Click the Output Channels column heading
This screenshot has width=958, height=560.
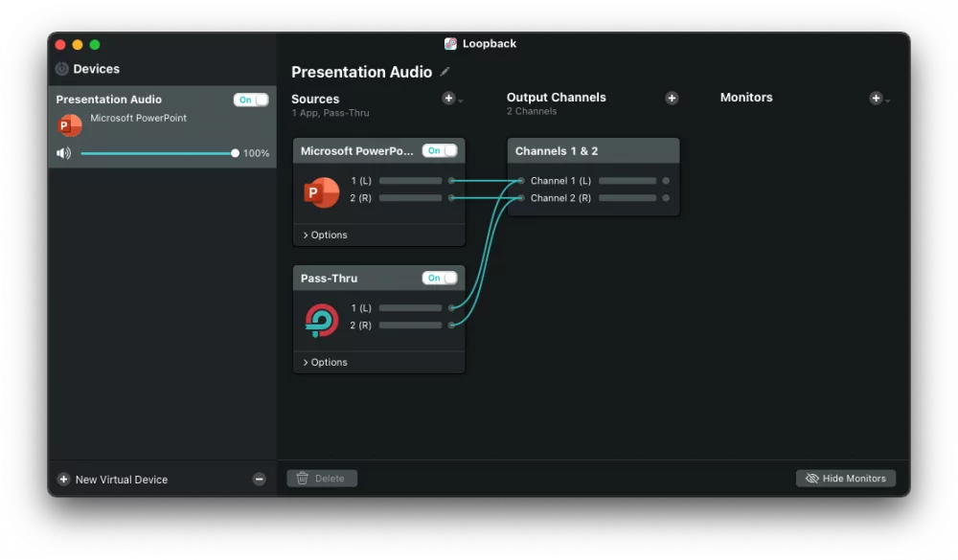(x=556, y=97)
